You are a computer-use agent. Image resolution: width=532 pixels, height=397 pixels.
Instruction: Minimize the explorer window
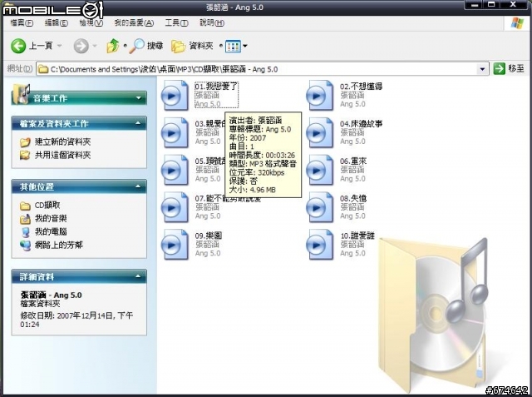pyautogui.click(x=475, y=5)
